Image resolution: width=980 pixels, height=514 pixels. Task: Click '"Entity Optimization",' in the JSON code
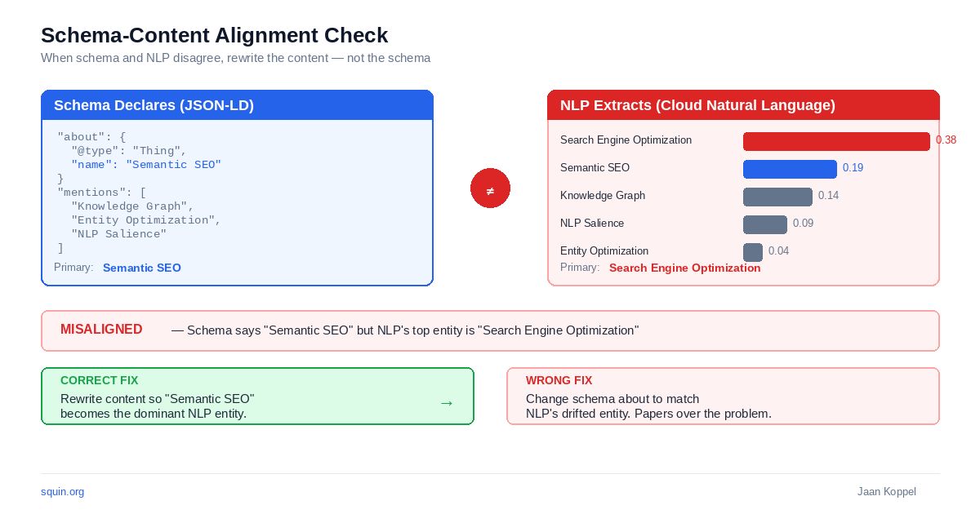pos(146,220)
